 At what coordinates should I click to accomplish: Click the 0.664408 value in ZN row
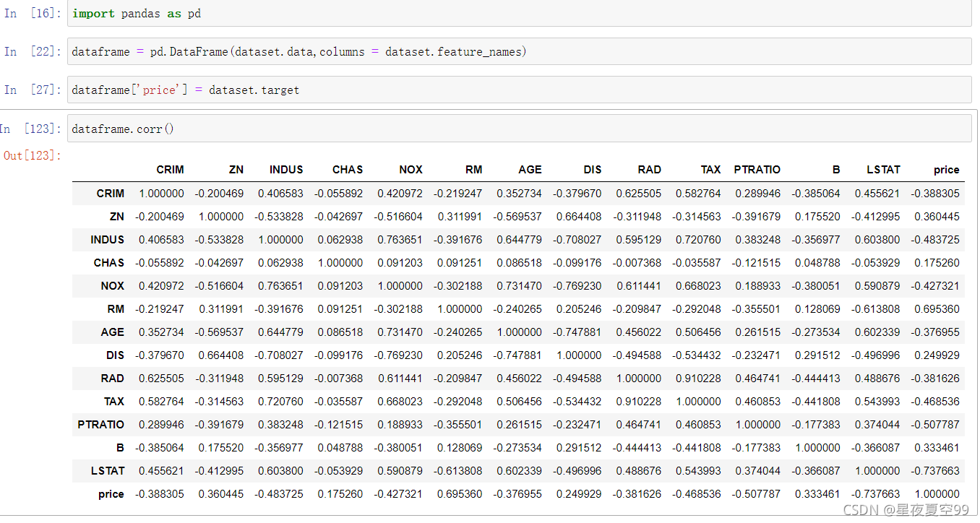(x=579, y=217)
